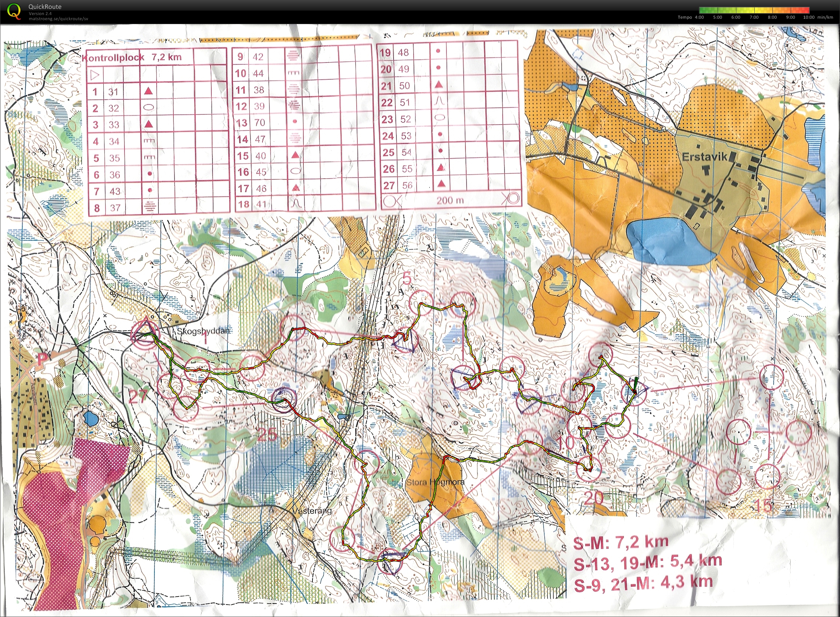The image size is (840, 617).
Task: Click the large pink '25' map number
Action: click(x=268, y=434)
